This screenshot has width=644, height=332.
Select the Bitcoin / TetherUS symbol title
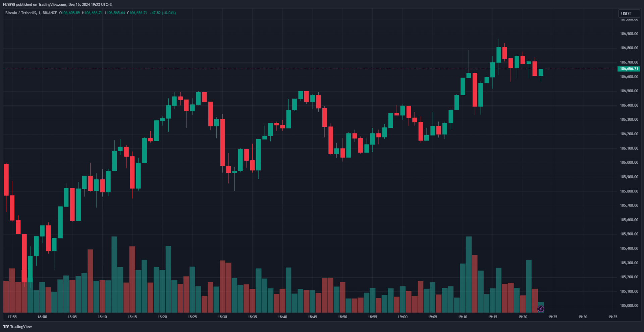pyautogui.click(x=20, y=13)
